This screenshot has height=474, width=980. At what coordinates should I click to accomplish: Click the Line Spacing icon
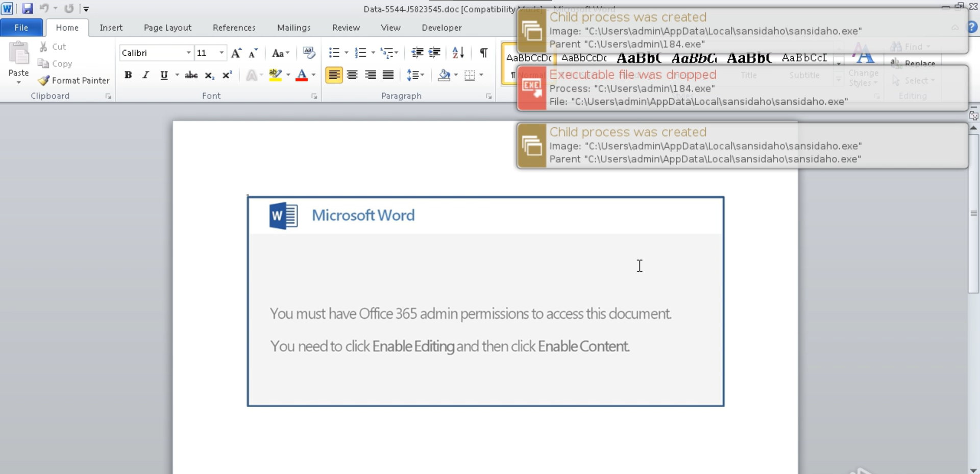pyautogui.click(x=412, y=75)
